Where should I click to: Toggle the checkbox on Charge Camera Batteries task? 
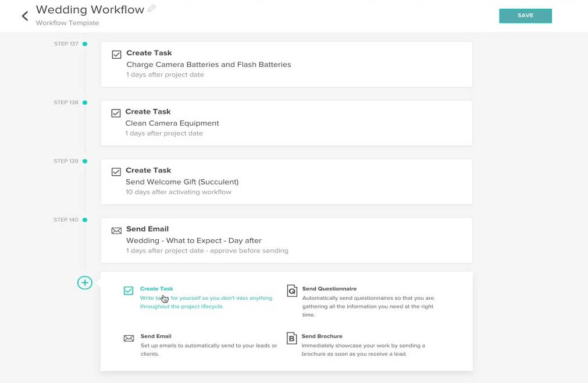[116, 54]
